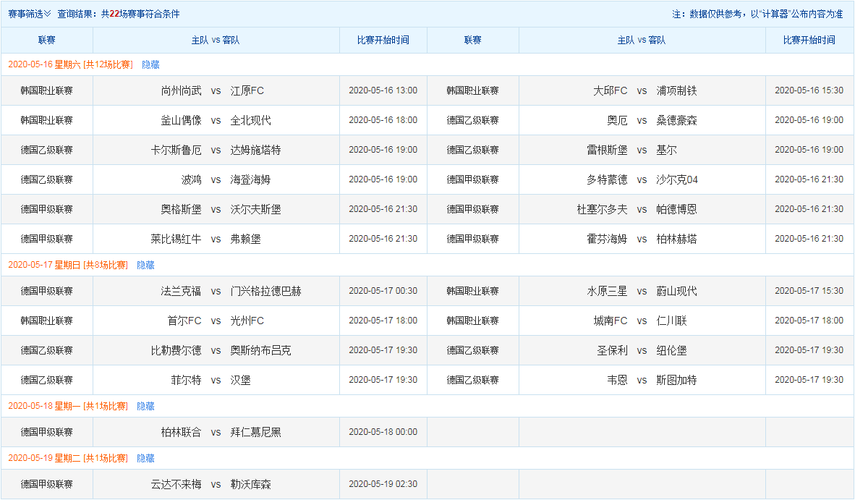Hide the 2020-05-18 match group
Screen dimensions: 855x500
click(x=145, y=406)
